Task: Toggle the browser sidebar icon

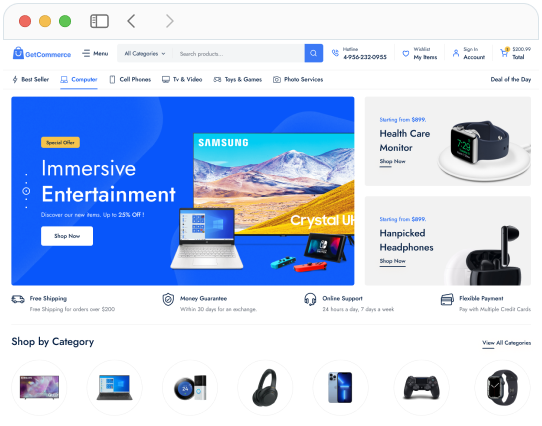Action: tap(99, 21)
